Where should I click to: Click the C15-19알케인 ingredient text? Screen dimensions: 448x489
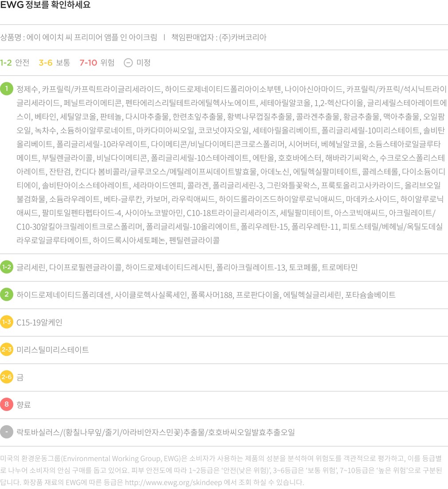click(x=39, y=322)
